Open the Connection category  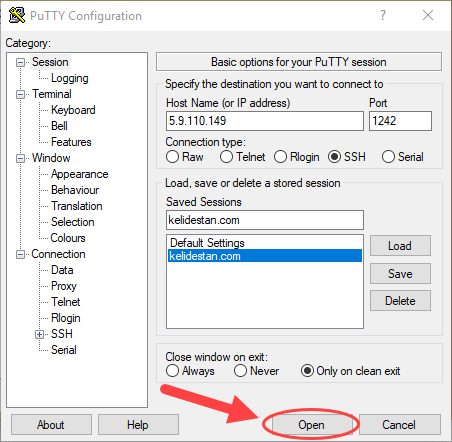click(x=58, y=254)
